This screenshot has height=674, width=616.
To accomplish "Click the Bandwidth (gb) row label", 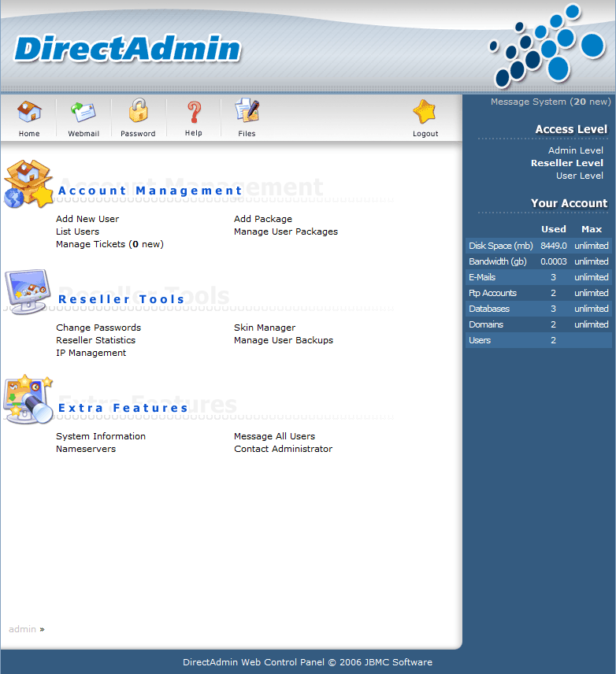I will click(x=498, y=261).
